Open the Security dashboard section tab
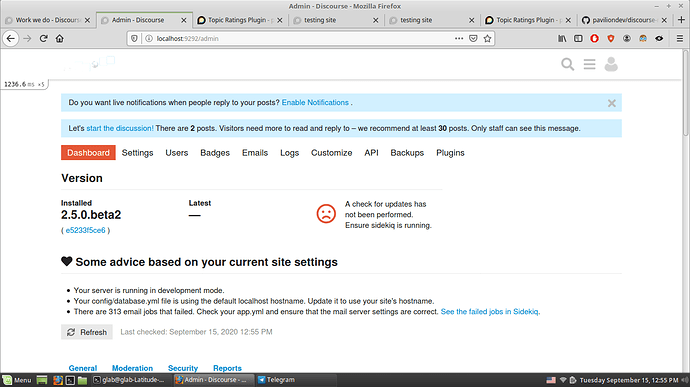Viewport: 690px width, 387px height. coord(183,368)
